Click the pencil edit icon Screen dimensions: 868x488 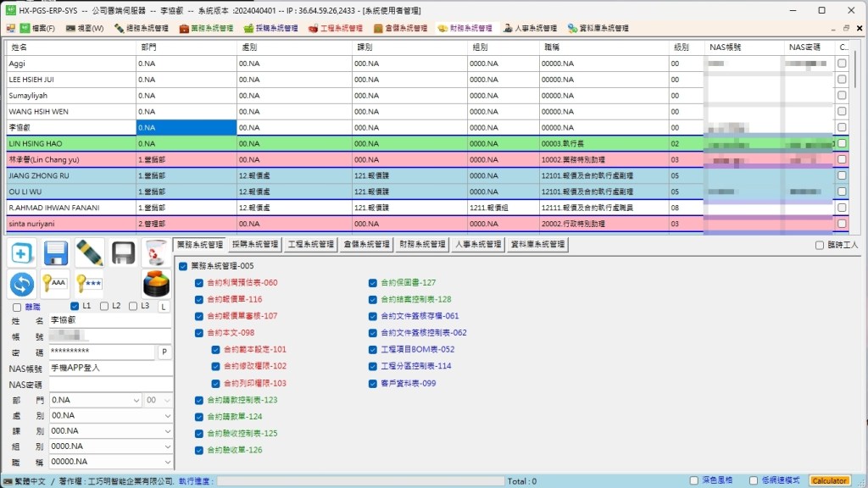pyautogui.click(x=89, y=252)
